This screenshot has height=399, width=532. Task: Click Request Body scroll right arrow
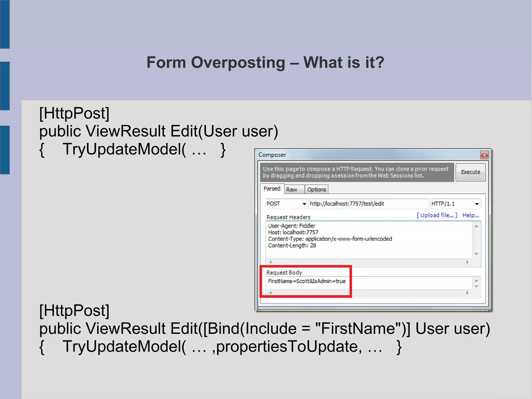[x=468, y=293]
